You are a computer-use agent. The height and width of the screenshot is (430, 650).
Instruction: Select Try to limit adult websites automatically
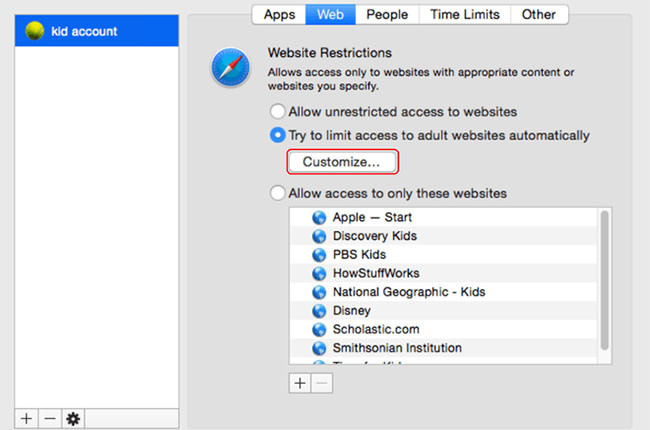point(276,135)
